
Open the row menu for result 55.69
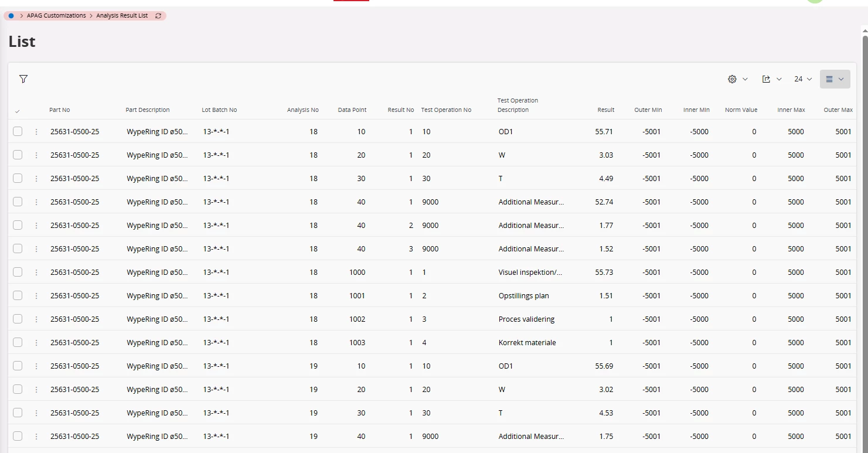(x=36, y=366)
